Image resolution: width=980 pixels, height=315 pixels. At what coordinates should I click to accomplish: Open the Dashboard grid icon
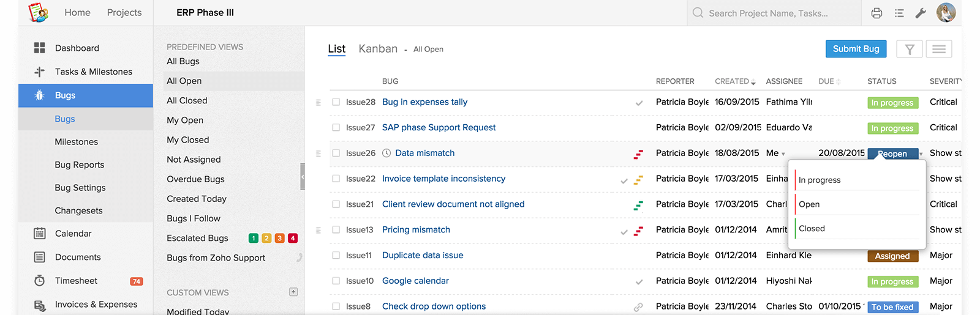tap(40, 48)
